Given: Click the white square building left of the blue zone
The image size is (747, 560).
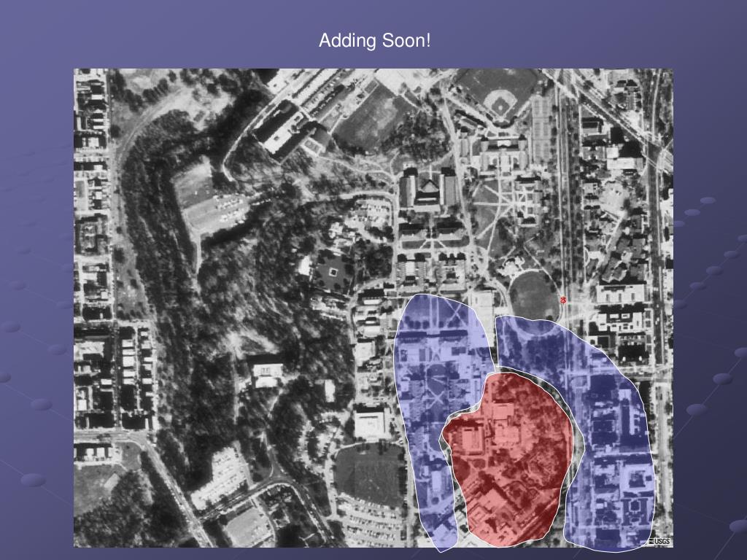Looking at the screenshot, I should (372, 423).
